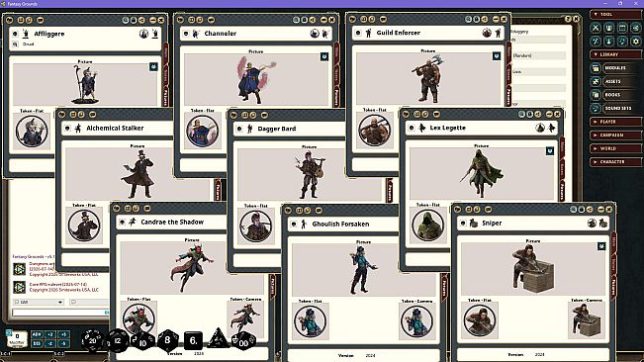Collapse the Library sidebar section

[x=615, y=54]
